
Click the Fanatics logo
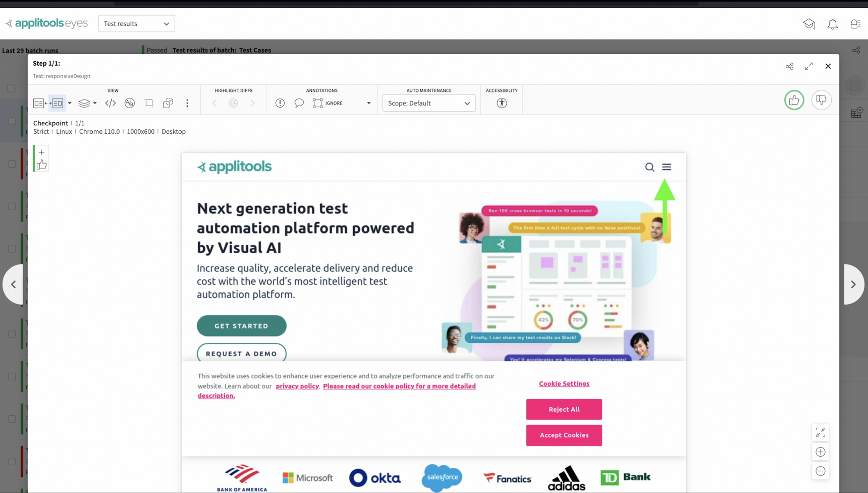tap(507, 478)
